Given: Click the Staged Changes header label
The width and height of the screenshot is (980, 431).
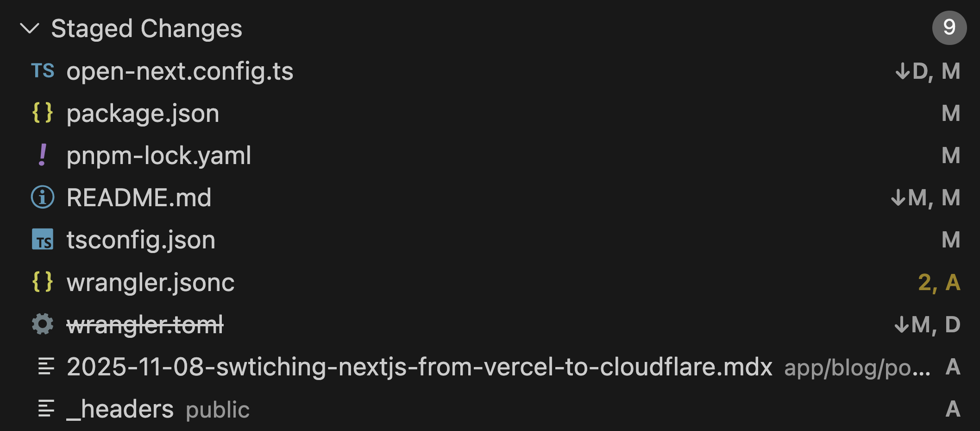Looking at the screenshot, I should coord(146,29).
